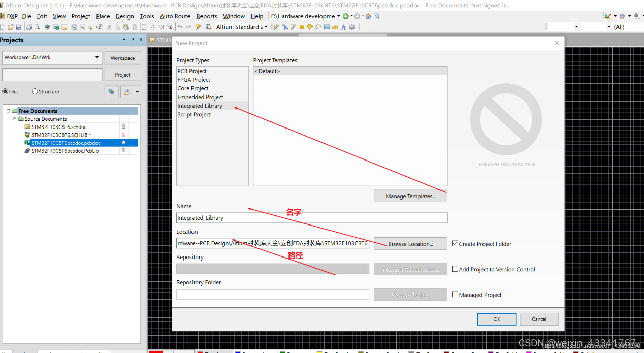Click the Browse Location button
The height and width of the screenshot is (353, 644).
pos(410,244)
